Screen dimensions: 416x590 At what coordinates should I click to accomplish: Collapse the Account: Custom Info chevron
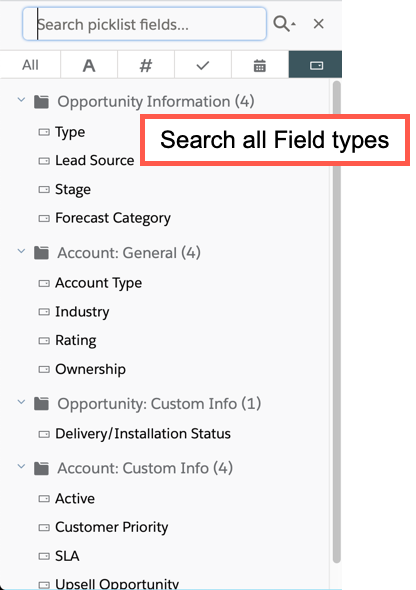tap(21, 467)
